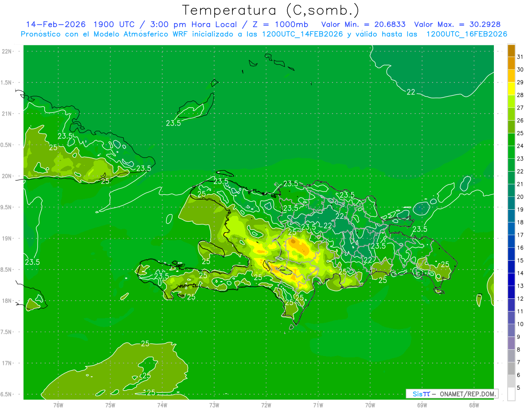Click the "72W" longitude axis label

pos(266,405)
